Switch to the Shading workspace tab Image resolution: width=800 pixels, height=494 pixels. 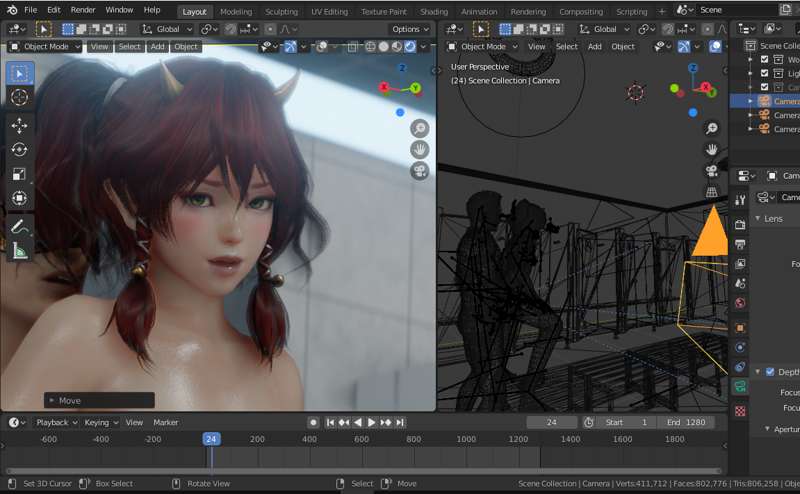(x=434, y=11)
